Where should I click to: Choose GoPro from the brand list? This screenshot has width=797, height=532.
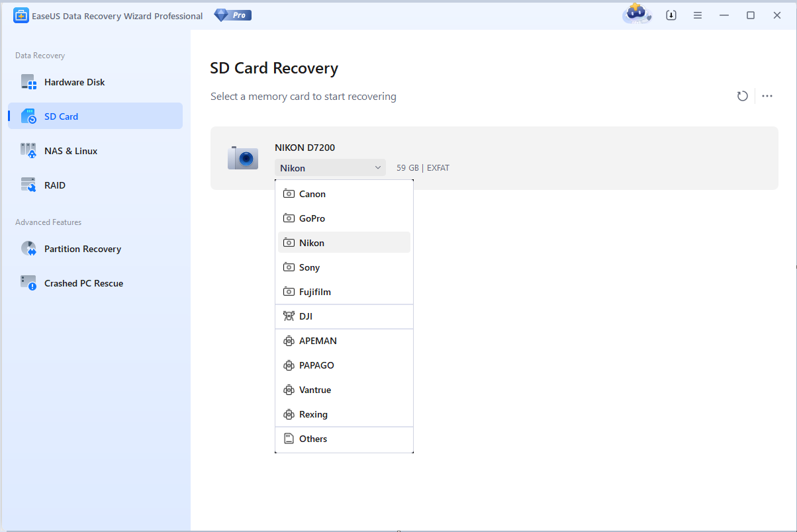(344, 218)
